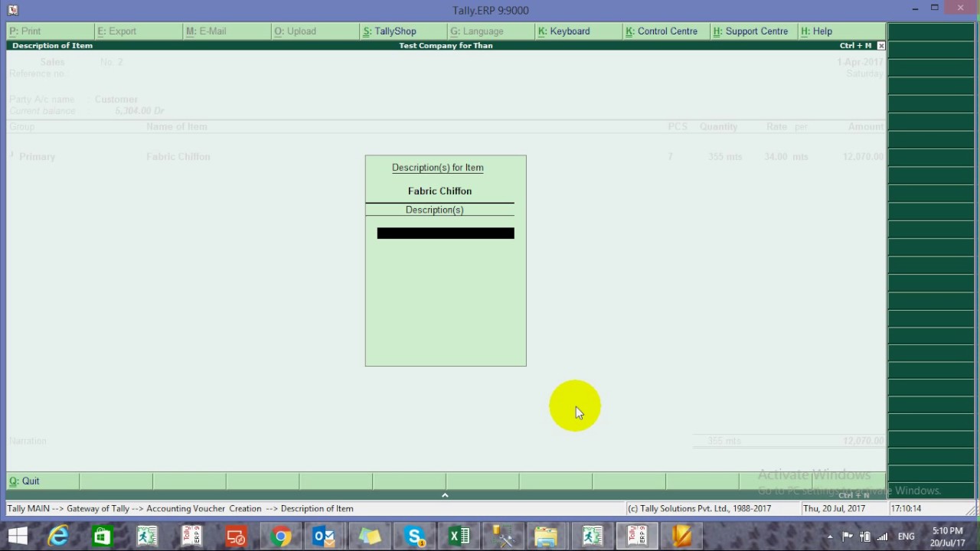
Task: Click the Tally Solutions copyright text
Action: point(699,509)
